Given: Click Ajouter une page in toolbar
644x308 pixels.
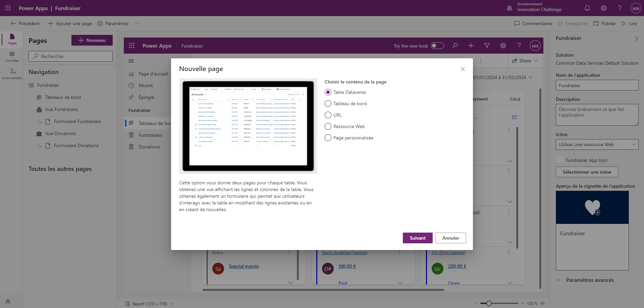Looking at the screenshot, I should tap(70, 23).
